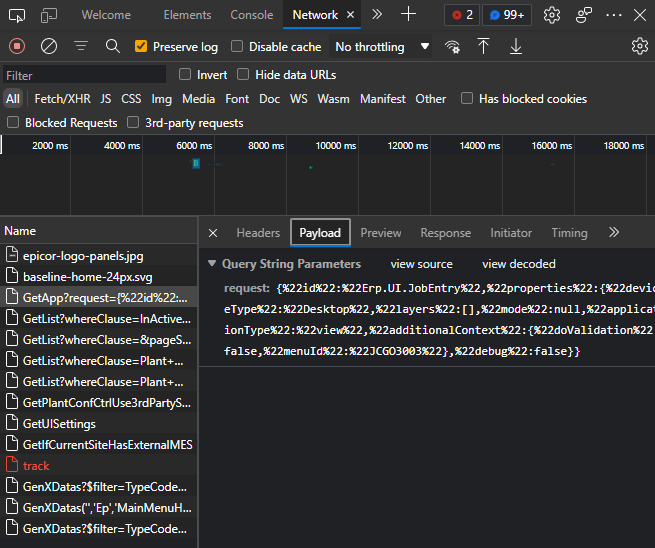Click the import HAR upload arrow
The image size is (655, 548).
pos(484,46)
